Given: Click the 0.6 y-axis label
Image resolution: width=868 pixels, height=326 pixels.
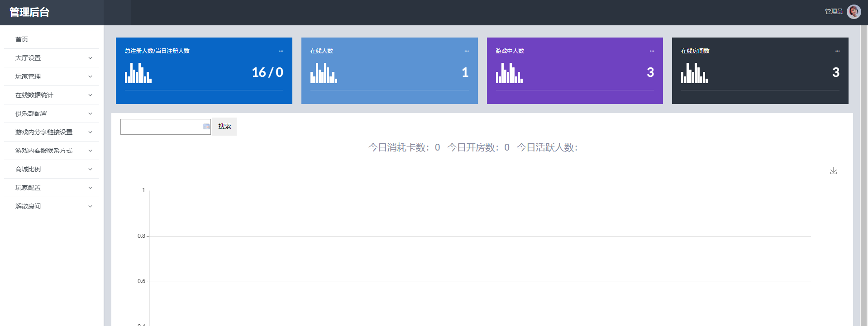Looking at the screenshot, I should [x=142, y=281].
